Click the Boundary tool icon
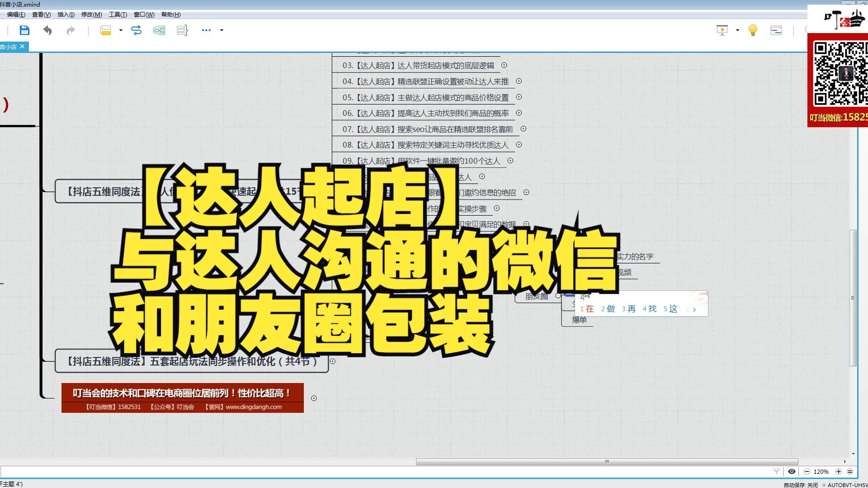Viewport: 868px width, 488px height. click(x=159, y=30)
